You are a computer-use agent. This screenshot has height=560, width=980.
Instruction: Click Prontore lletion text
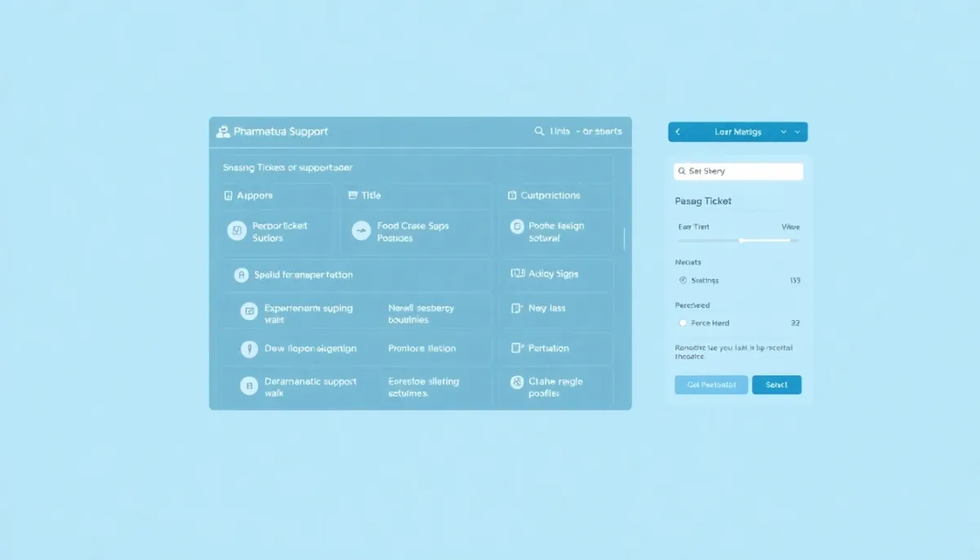[x=422, y=349]
